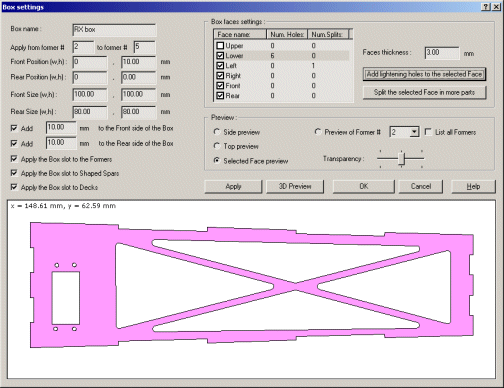
Task: Uncheck the Lower face checkbox
Action: click(x=220, y=55)
